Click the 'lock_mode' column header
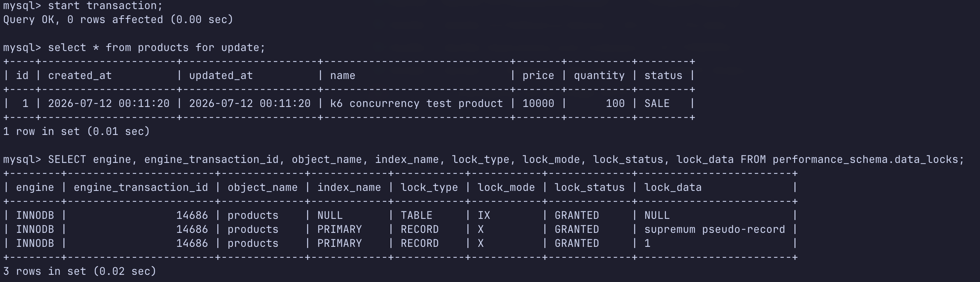Image resolution: width=980 pixels, height=282 pixels. tap(506, 187)
